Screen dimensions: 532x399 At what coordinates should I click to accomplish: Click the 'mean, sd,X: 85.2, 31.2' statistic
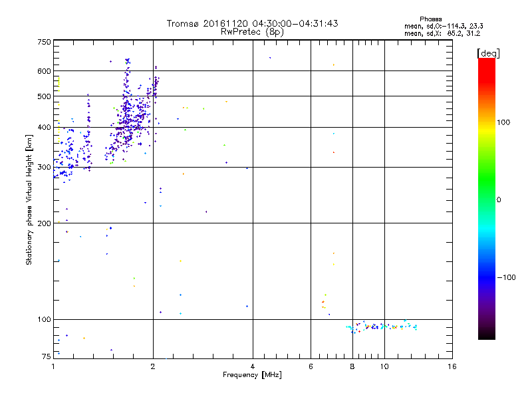click(442, 33)
